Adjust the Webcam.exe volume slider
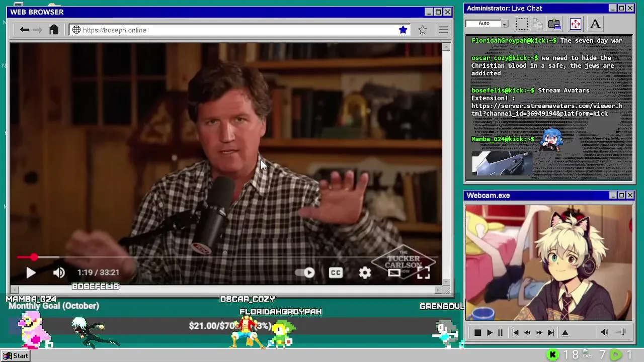Viewport: 644px width, 362px height. (620, 332)
